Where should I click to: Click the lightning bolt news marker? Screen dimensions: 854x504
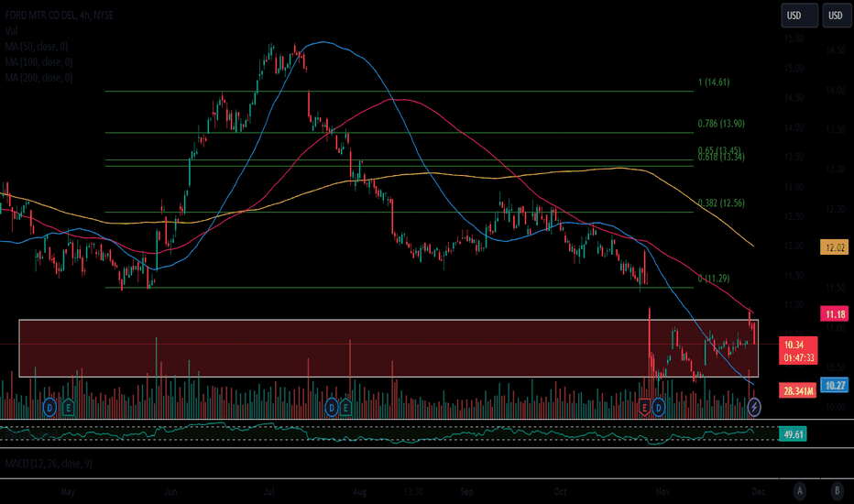pos(754,407)
